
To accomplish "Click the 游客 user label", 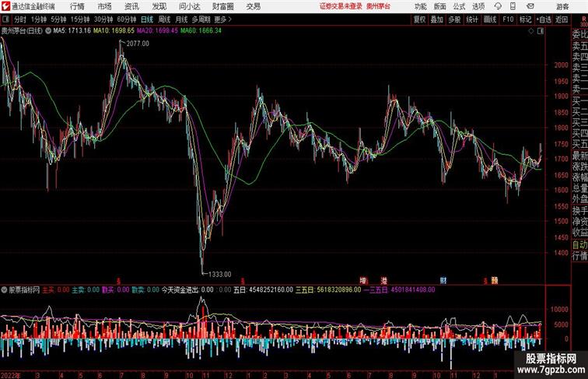I will [562, 6].
